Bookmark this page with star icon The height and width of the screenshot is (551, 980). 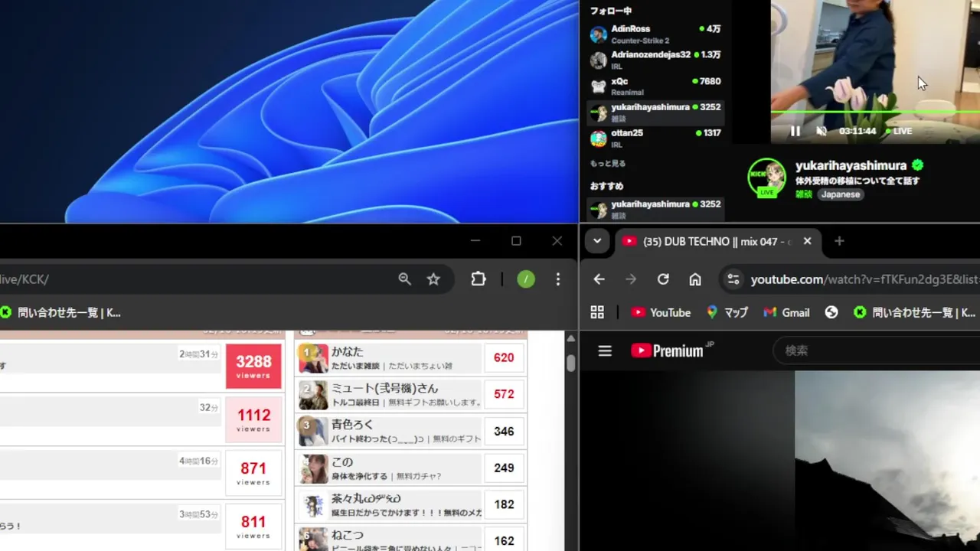[433, 279]
